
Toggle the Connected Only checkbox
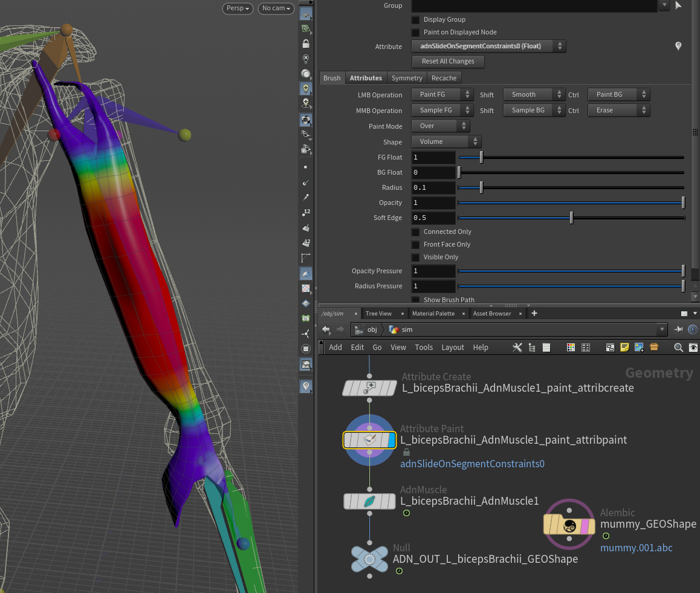tap(415, 232)
